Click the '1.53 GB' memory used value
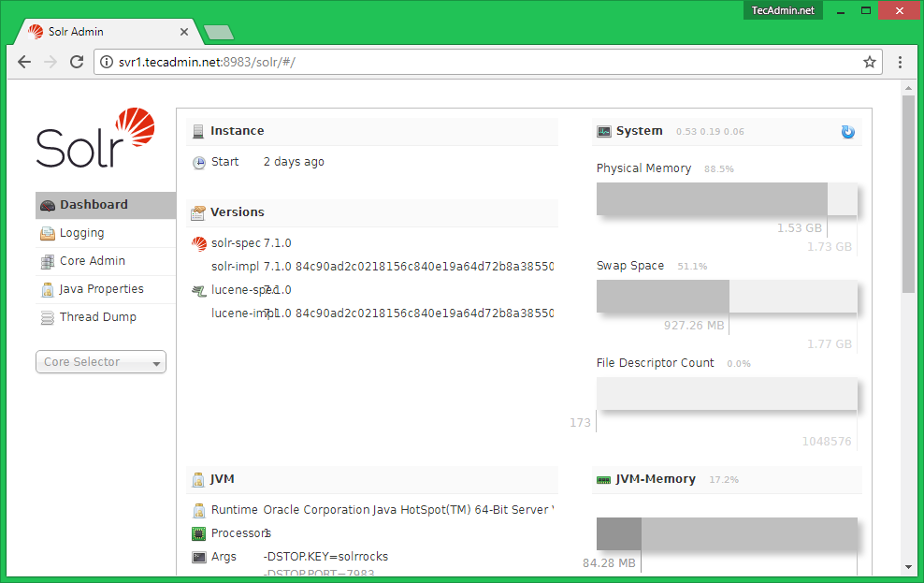Screen dimensions: 924x583 click(799, 228)
